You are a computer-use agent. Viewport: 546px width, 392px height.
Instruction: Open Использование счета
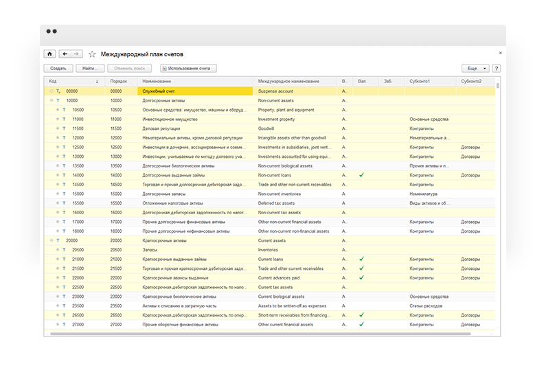click(188, 68)
